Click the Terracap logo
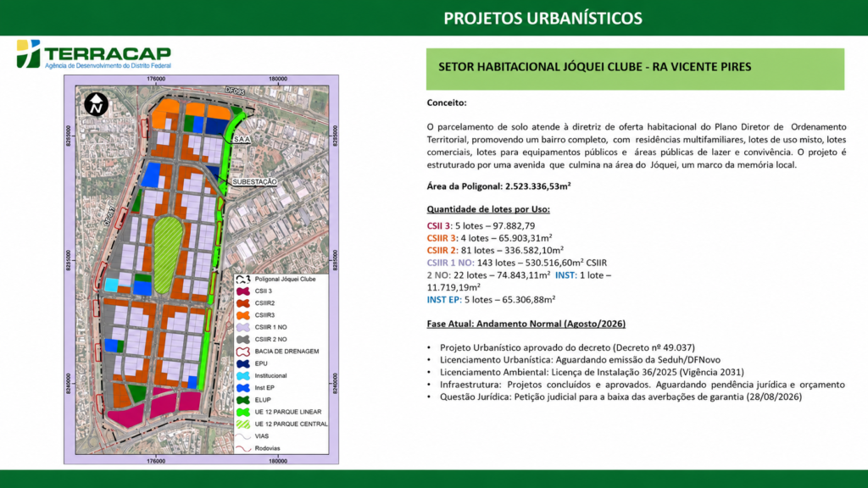 [x=93, y=54]
